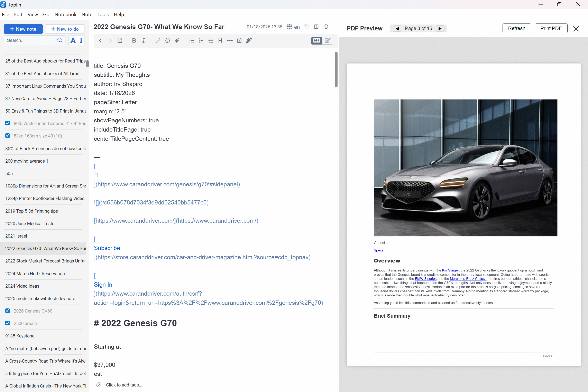Viewport: 588px width, 392px height.
Task: Open note properties info icon
Action: 326,27
